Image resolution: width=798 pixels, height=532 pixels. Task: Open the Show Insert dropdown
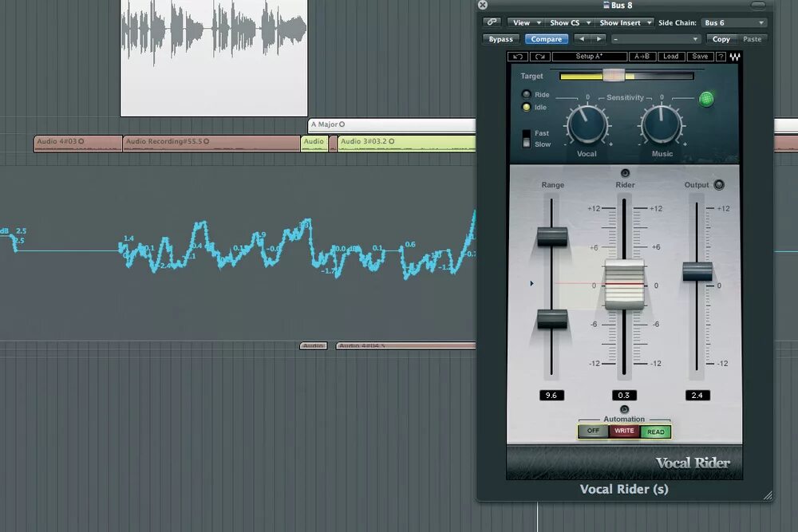click(x=624, y=22)
